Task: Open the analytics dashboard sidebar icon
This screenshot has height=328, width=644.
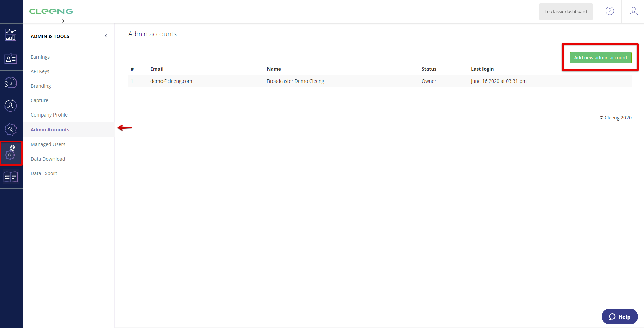Action: (x=11, y=35)
